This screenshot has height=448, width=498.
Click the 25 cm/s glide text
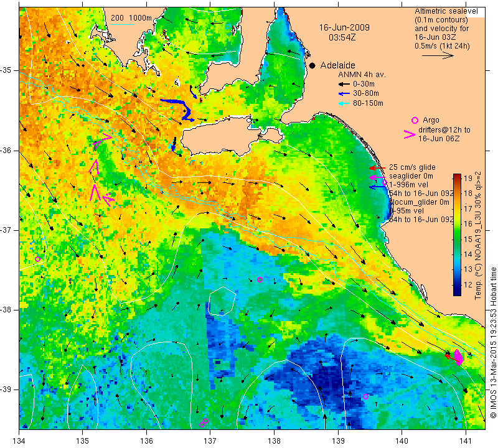[412, 167]
